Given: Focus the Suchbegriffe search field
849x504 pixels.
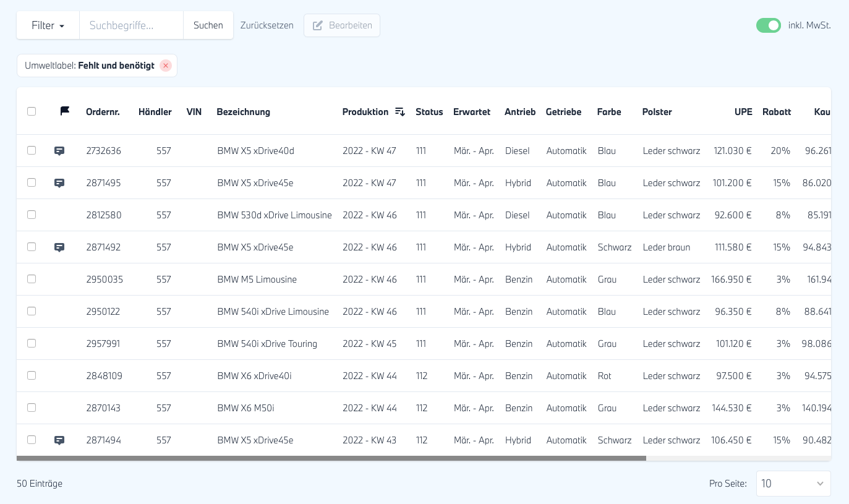Looking at the screenshot, I should tap(131, 25).
